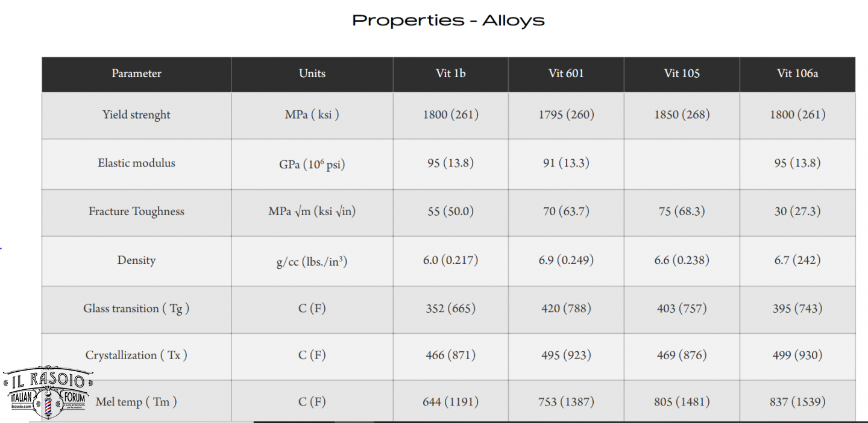Click the Il Rasoio Italian Forum logo
The width and height of the screenshot is (868, 423).
pyautogui.click(x=48, y=393)
